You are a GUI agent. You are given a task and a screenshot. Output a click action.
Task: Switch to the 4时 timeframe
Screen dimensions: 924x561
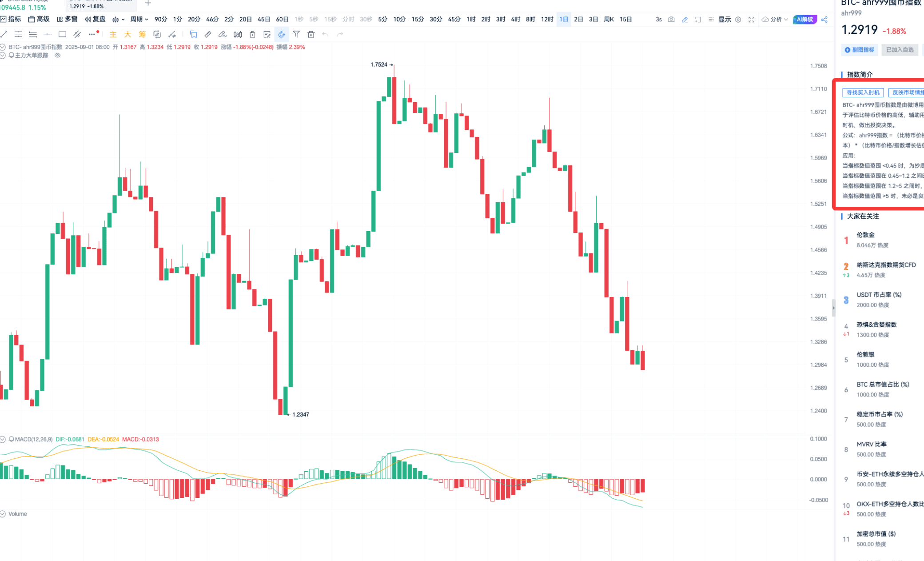pyautogui.click(x=515, y=19)
